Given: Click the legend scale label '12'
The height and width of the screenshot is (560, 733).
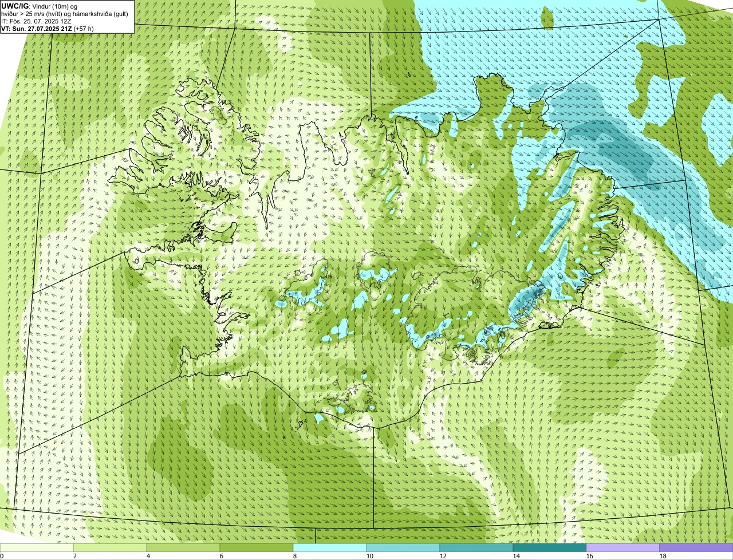Looking at the screenshot, I should coord(443,556).
